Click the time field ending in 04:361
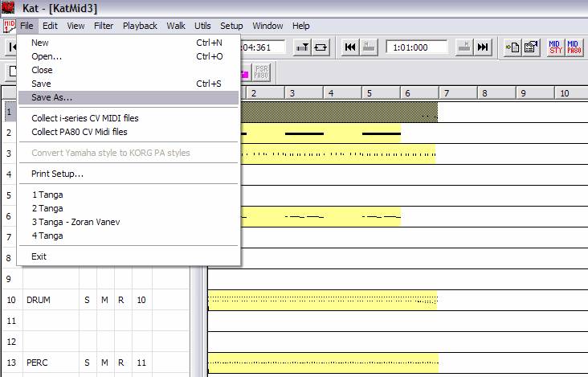Viewport: 588px width, 377px height. pyautogui.click(x=263, y=47)
